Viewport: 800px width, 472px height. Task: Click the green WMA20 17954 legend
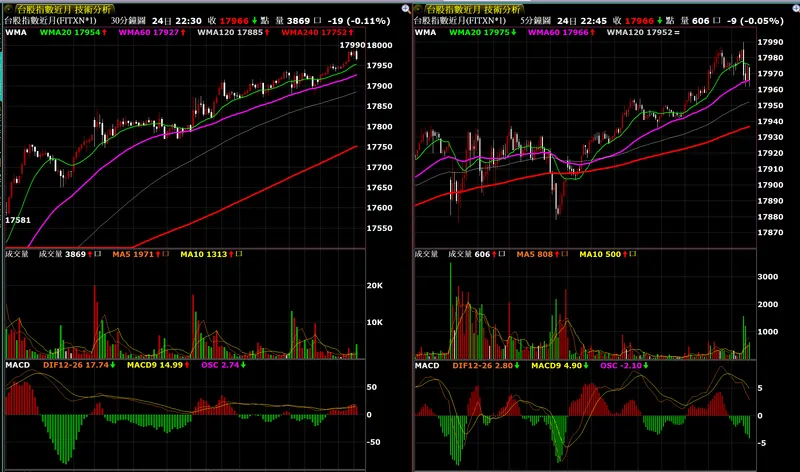point(73,32)
